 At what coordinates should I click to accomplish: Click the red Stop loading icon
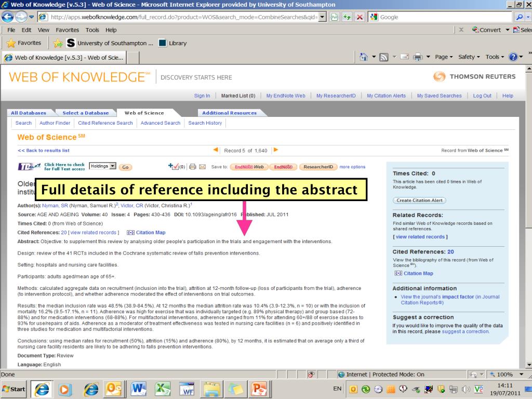tap(360, 17)
